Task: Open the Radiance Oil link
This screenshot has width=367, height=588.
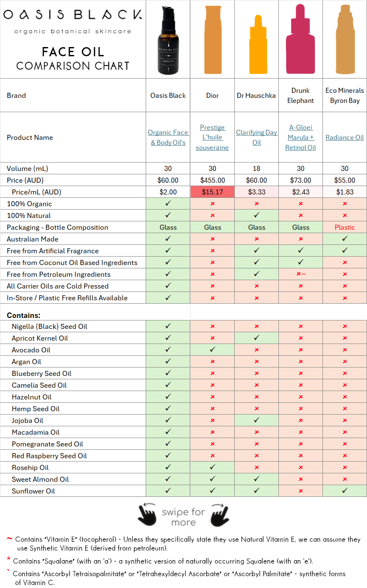Action: [345, 137]
